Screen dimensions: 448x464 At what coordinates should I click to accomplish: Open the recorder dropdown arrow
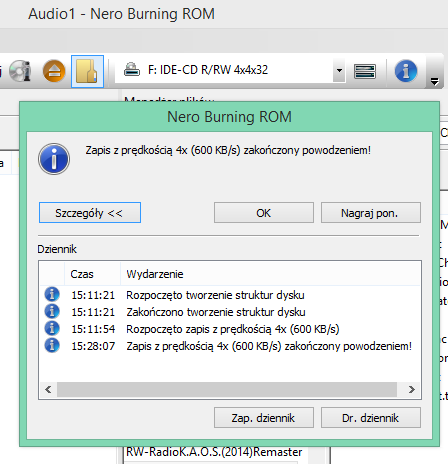pyautogui.click(x=339, y=70)
